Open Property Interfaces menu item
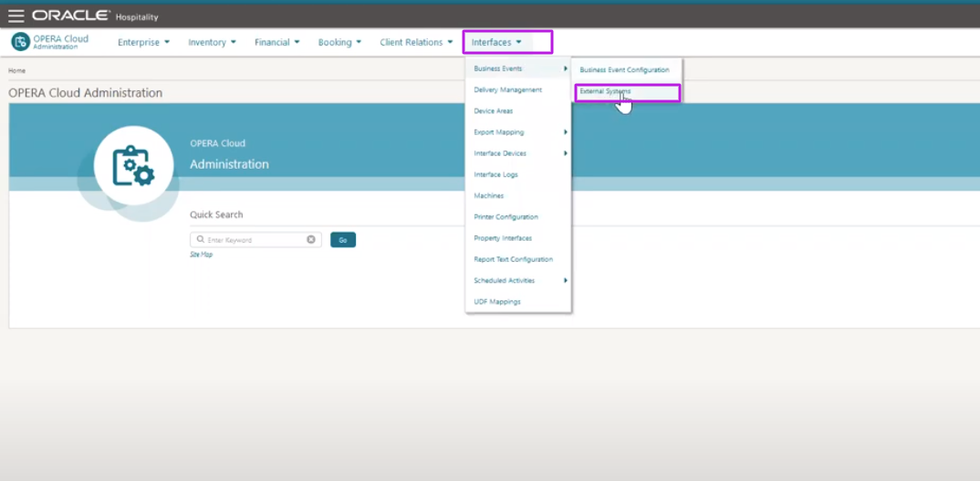Image resolution: width=980 pixels, height=481 pixels. [503, 238]
